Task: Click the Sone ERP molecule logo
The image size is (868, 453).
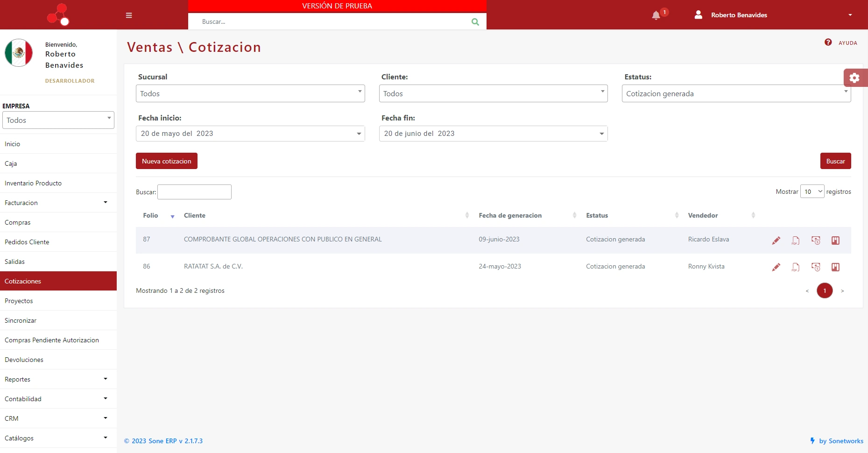Action: 58,14
